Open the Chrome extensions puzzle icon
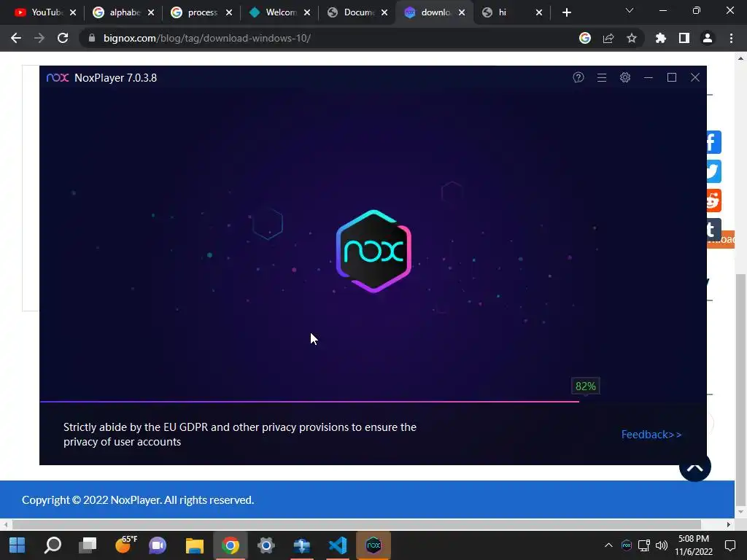This screenshot has height=560, width=747. (x=661, y=38)
